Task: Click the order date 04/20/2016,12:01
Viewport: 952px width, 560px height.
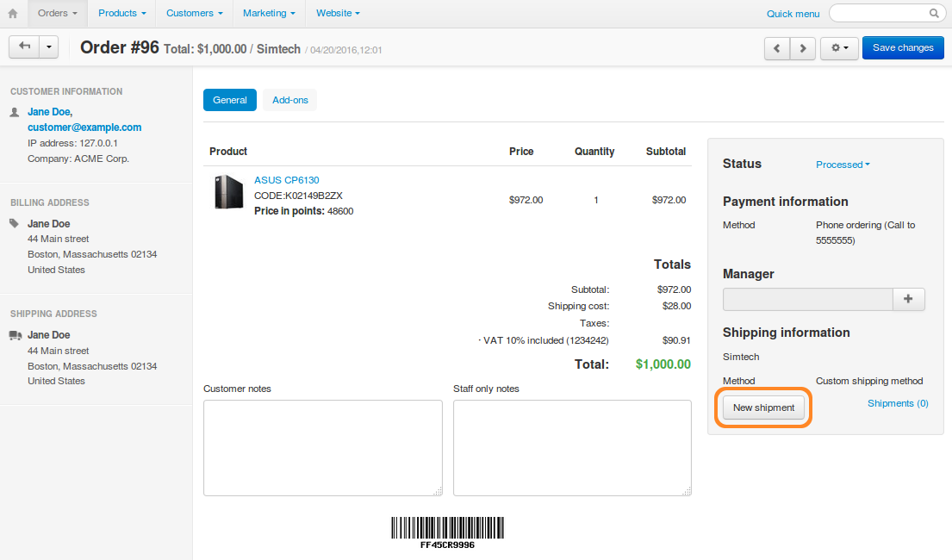Action: coord(346,51)
